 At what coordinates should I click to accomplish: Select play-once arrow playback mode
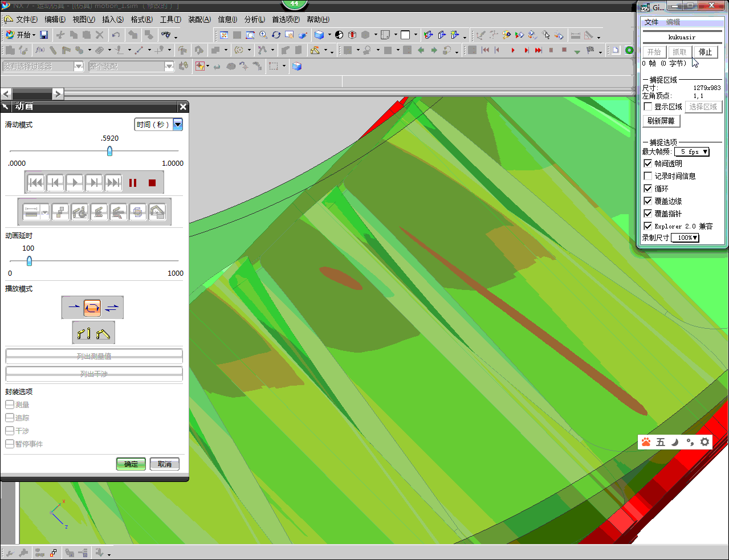point(74,308)
